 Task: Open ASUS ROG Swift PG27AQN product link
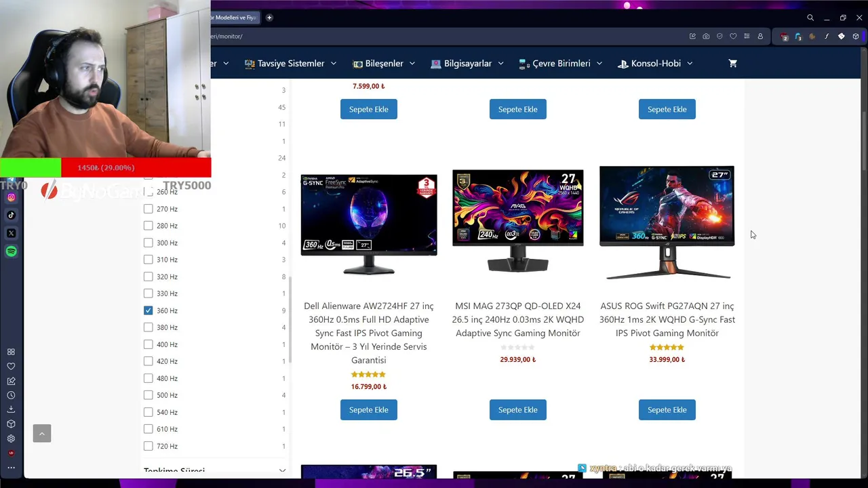pos(667,319)
